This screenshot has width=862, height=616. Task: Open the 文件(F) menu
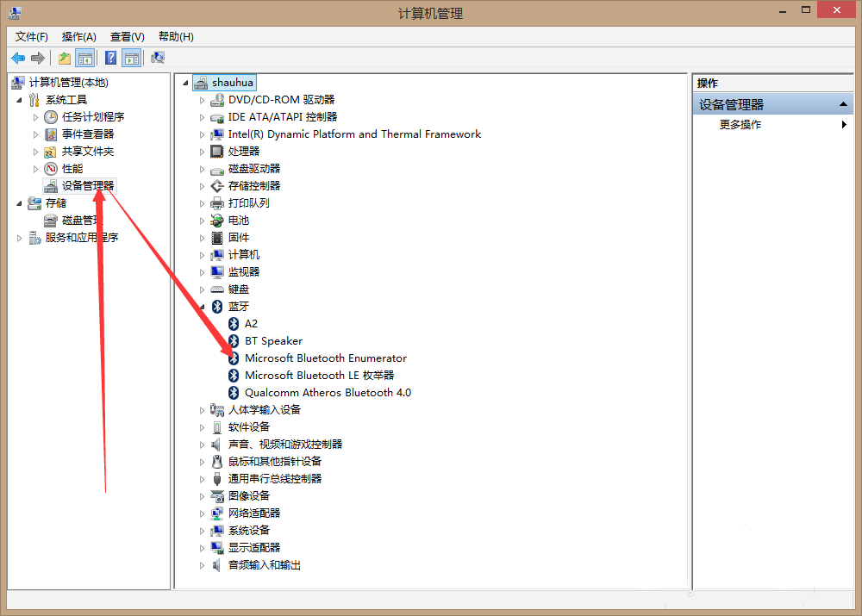(x=32, y=37)
